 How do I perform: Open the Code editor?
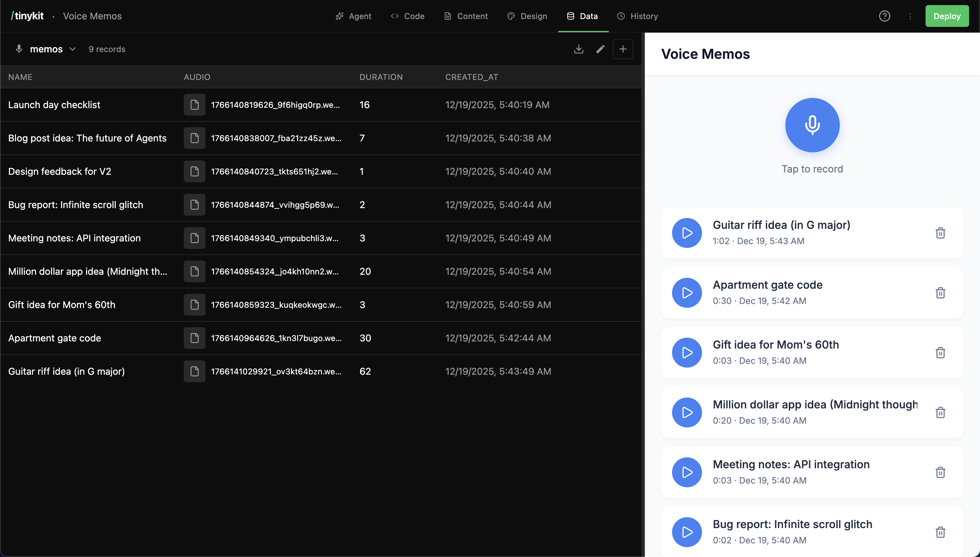pyautogui.click(x=407, y=16)
